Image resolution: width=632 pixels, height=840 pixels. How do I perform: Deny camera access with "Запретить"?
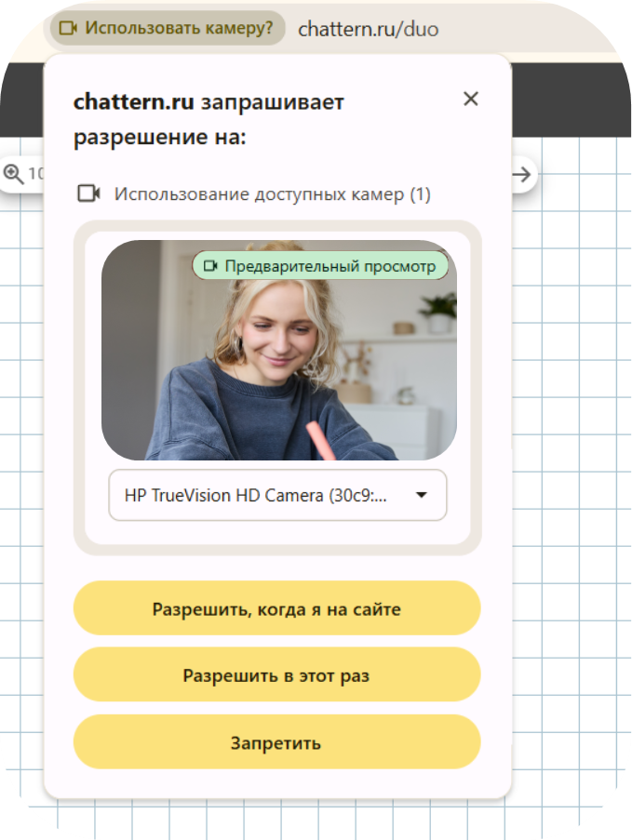(276, 742)
